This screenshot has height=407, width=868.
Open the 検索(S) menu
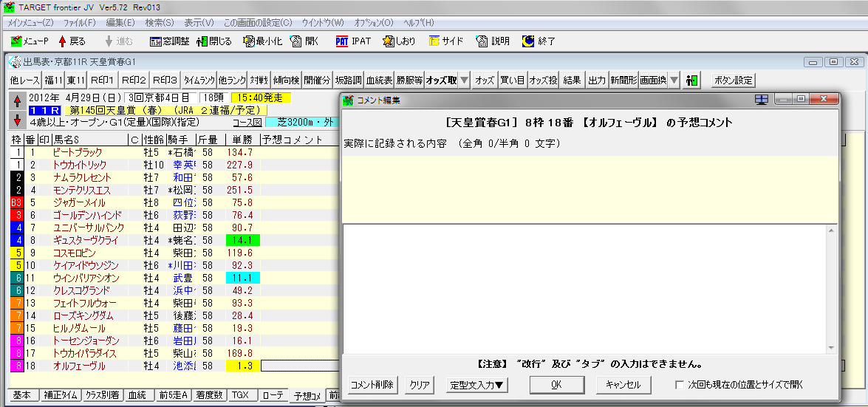tap(160, 23)
